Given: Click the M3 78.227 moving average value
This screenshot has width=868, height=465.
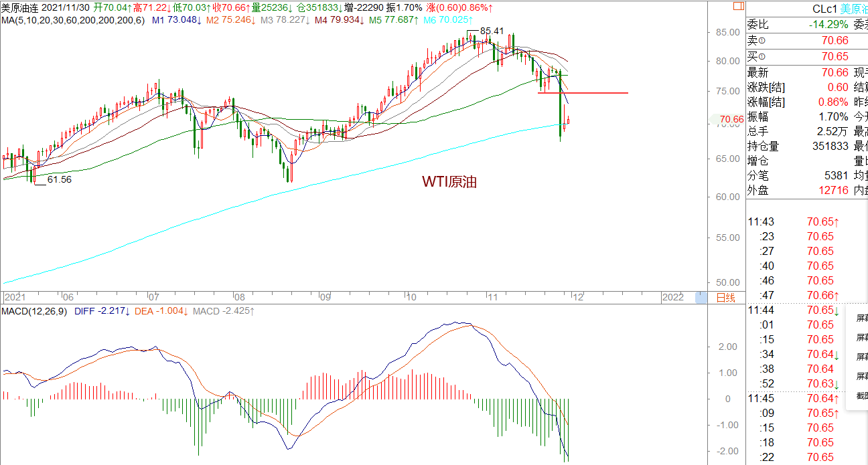Looking at the screenshot, I should (285, 20).
